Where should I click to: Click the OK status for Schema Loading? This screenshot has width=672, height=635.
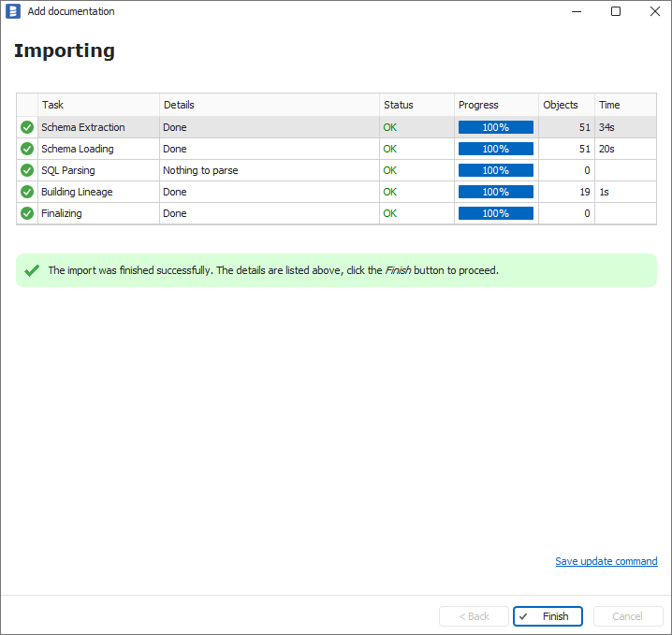tap(390, 149)
